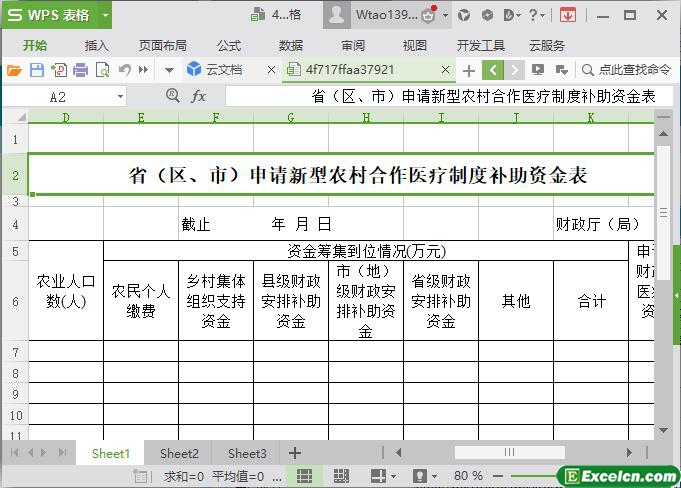Click the window switch icon beside search
Screen dimensions: 681x488
point(562,69)
